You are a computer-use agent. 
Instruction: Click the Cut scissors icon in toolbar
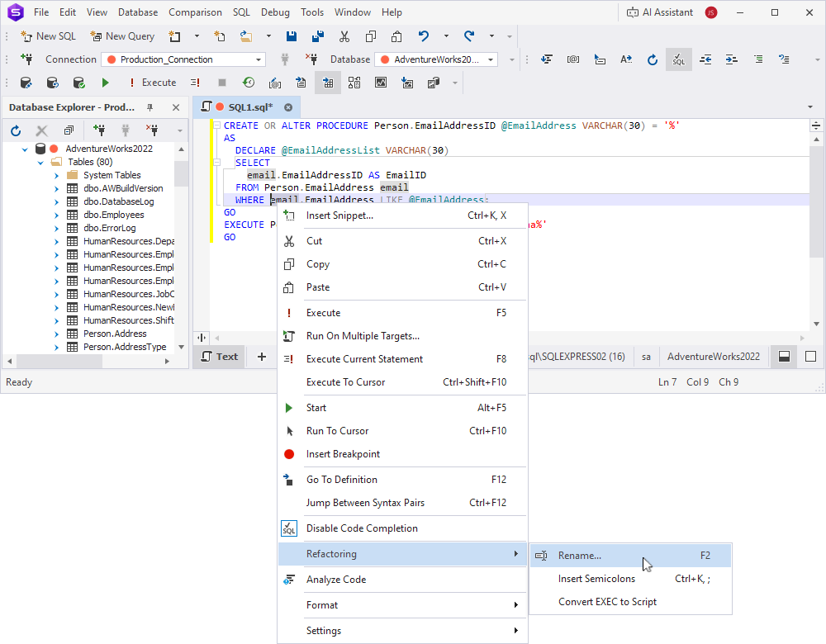coord(344,36)
